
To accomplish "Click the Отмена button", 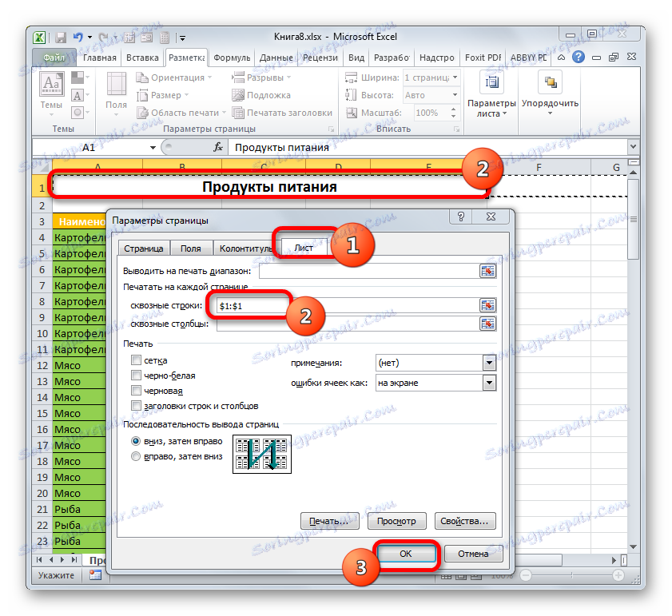I will [x=473, y=554].
